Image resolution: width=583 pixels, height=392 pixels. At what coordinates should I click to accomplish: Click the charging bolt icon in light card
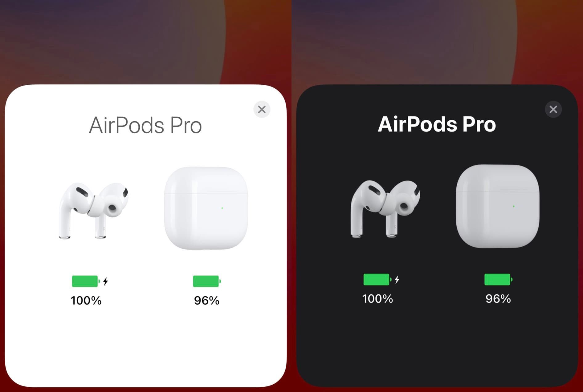[x=106, y=281]
